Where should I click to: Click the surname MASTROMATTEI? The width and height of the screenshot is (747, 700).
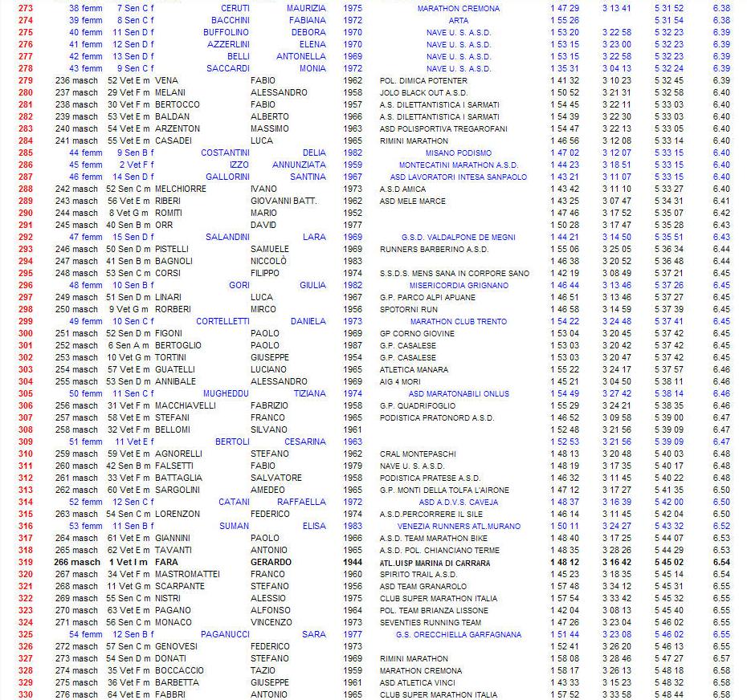187,574
